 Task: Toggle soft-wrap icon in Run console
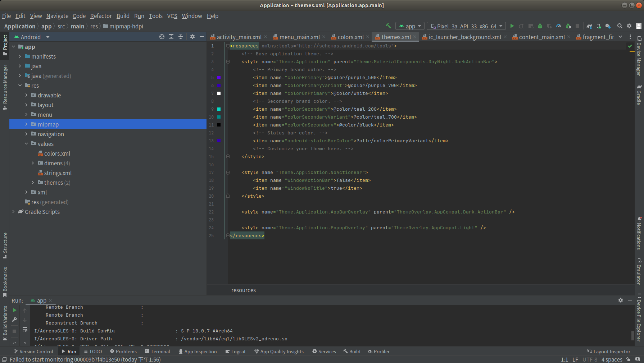click(25, 329)
